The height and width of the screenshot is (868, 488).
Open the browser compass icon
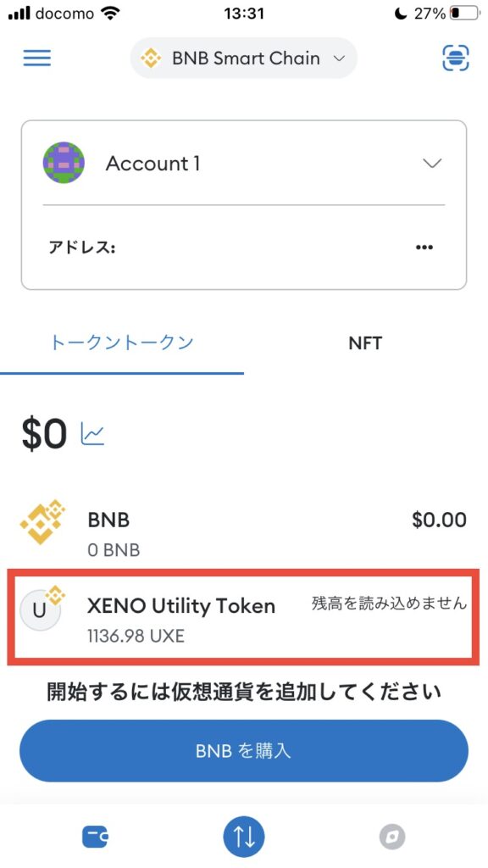click(x=392, y=837)
